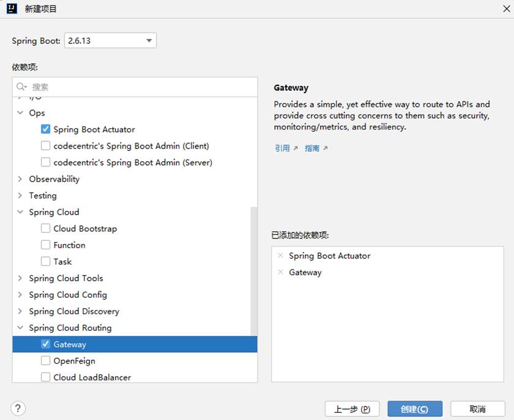Close the new project dialog

pos(507,9)
